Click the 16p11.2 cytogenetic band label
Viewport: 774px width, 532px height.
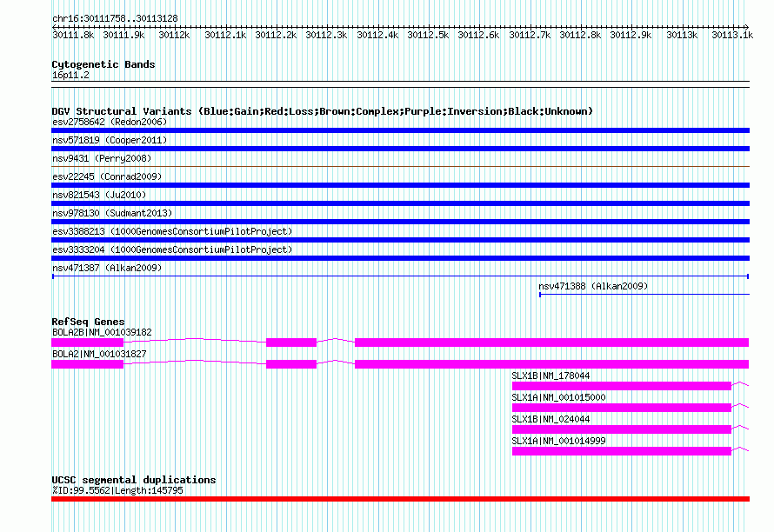point(70,75)
